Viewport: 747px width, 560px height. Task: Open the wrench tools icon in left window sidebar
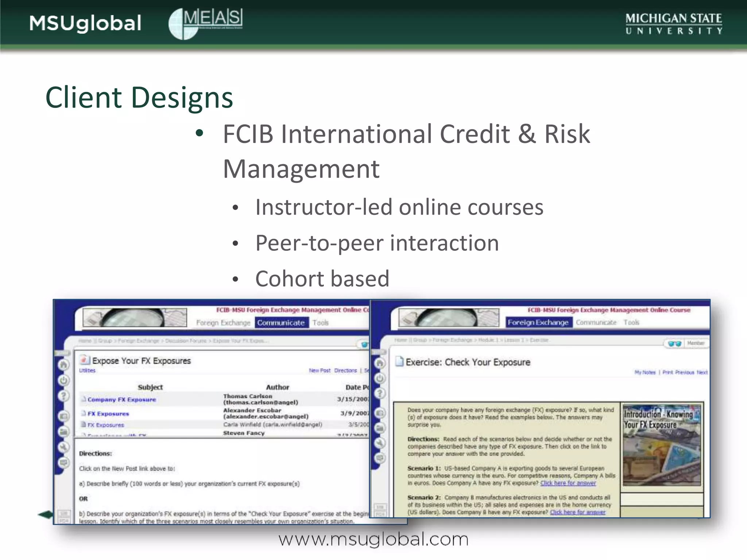pyautogui.click(x=64, y=447)
